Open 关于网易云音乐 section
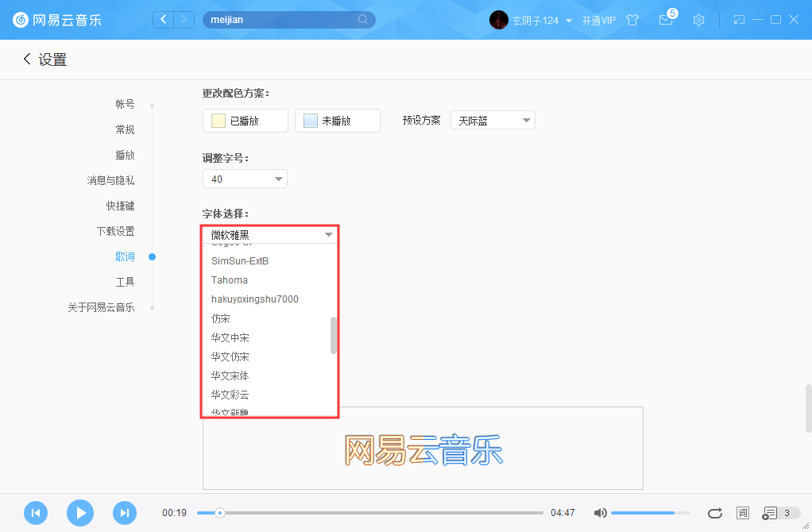 click(102, 306)
